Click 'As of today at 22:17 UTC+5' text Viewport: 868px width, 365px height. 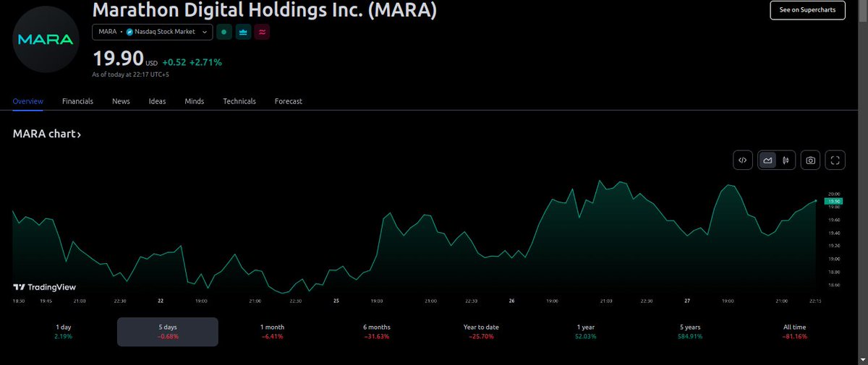pyautogui.click(x=131, y=74)
